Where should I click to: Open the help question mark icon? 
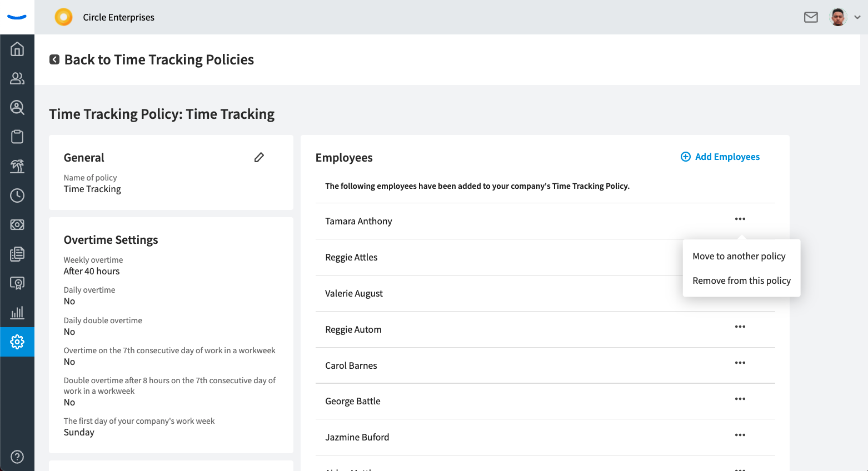17,457
